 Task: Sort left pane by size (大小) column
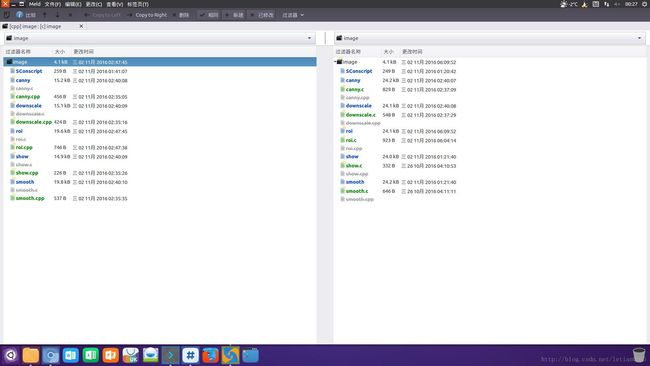click(x=60, y=51)
